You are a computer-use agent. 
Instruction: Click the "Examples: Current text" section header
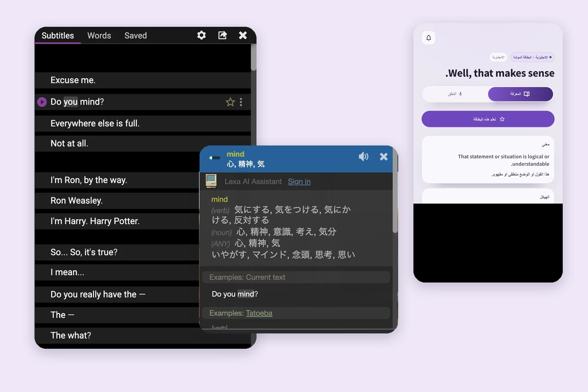click(x=296, y=277)
